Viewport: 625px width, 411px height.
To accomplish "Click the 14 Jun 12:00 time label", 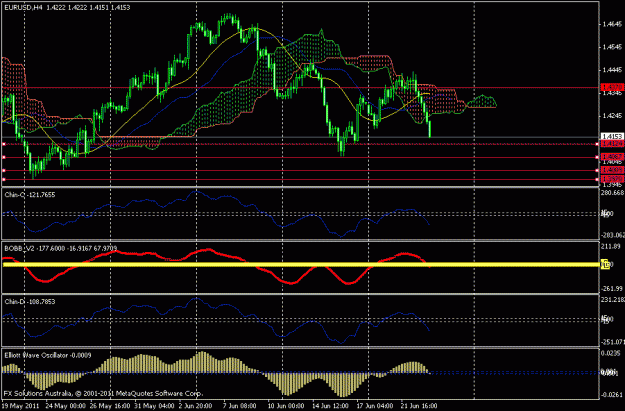I will [x=330, y=406].
